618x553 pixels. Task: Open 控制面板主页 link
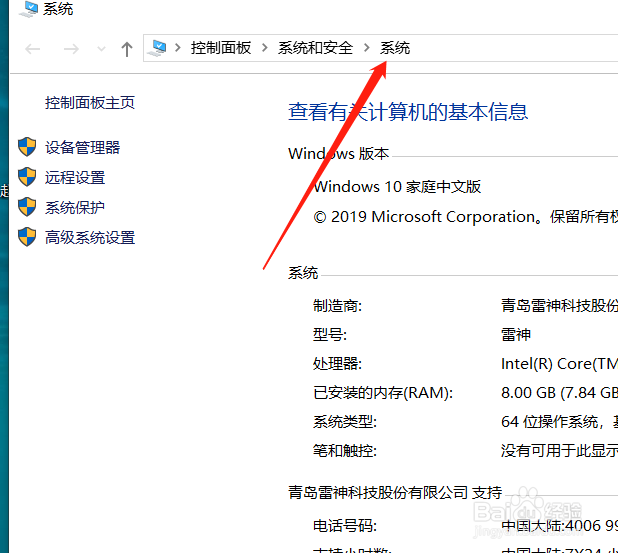[90, 103]
